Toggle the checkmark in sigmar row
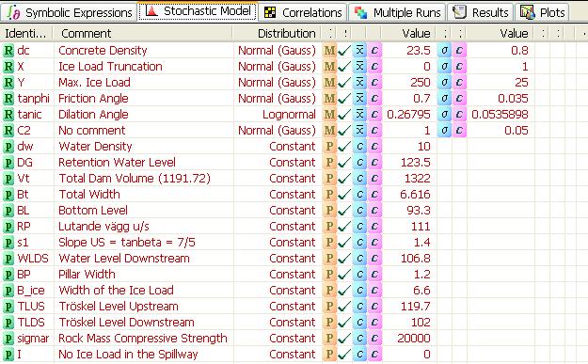This screenshot has width=588, height=364. point(344,339)
